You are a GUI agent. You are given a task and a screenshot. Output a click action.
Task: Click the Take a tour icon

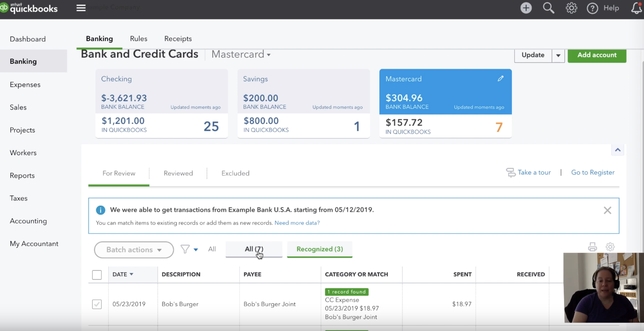[511, 173]
